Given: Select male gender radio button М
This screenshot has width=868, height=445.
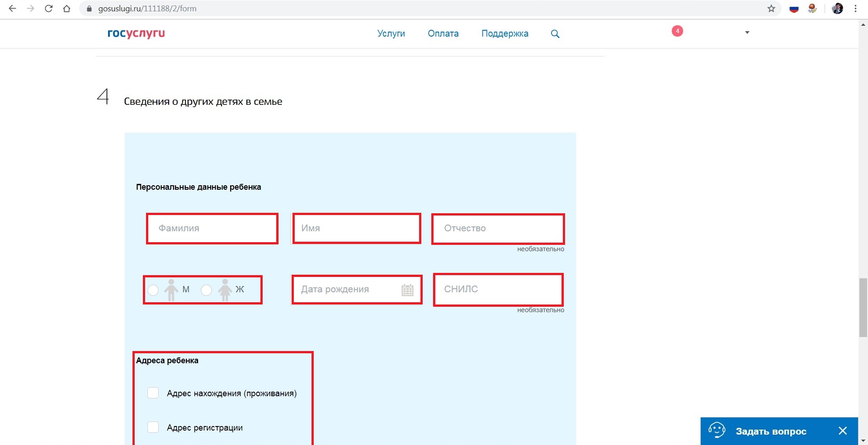Looking at the screenshot, I should tap(153, 290).
